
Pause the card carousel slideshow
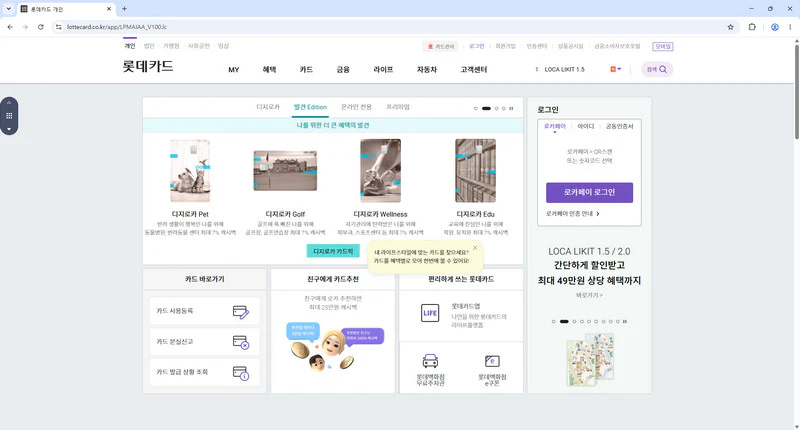[x=511, y=108]
